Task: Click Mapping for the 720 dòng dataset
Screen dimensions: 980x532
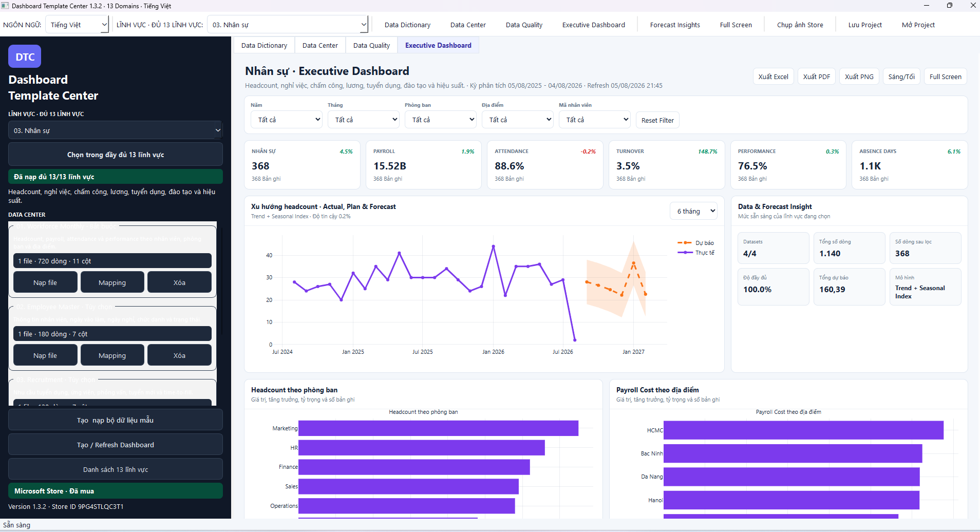Action: coord(112,282)
